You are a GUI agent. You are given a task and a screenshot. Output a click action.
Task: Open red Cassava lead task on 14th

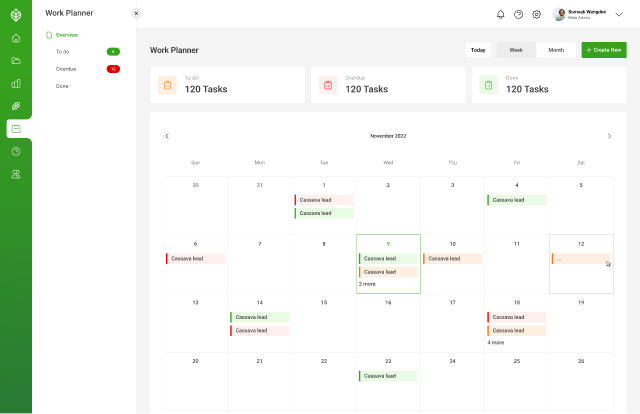[260, 331]
